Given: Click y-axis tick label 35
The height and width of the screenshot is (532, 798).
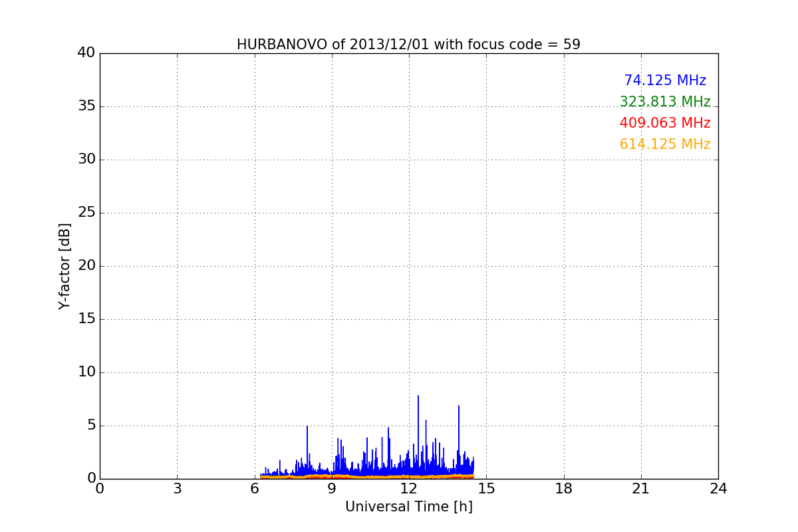Looking at the screenshot, I should [x=86, y=106].
